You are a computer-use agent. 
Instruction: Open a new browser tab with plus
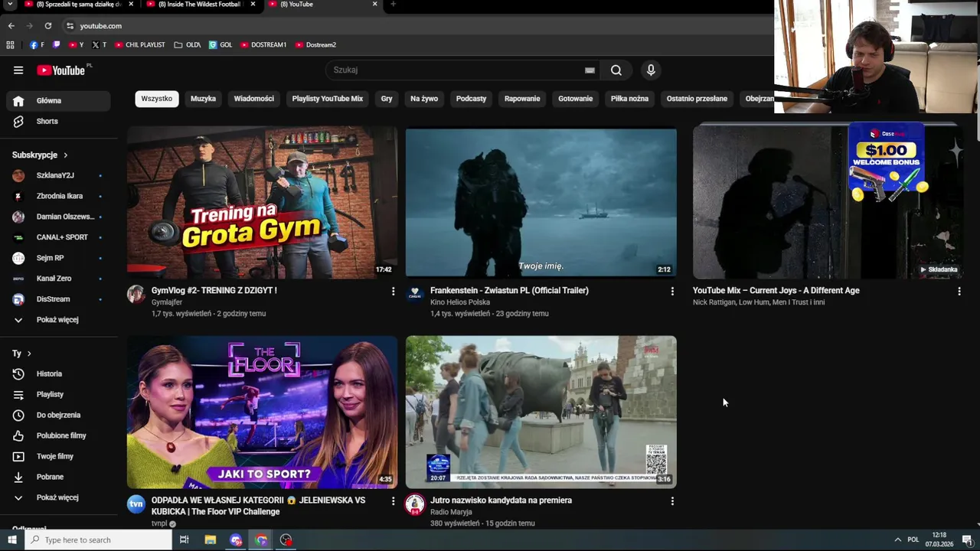[x=393, y=5]
